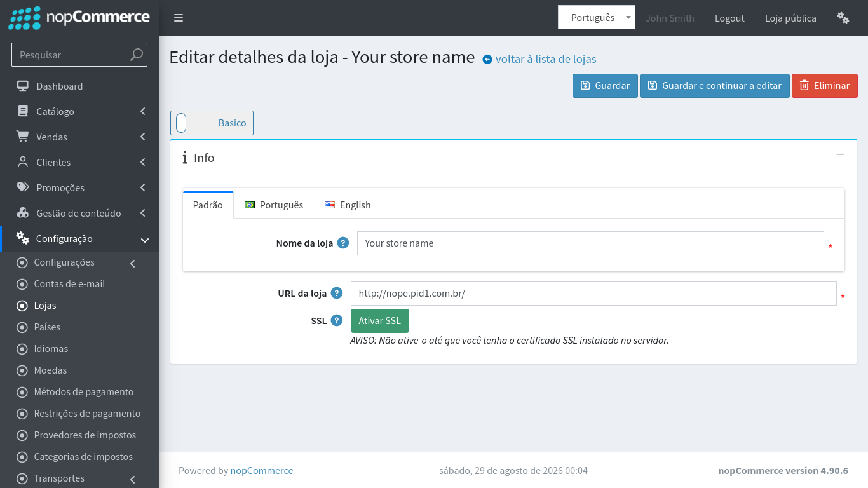Switch to the Português localization tab
868x488 pixels.
pos(274,205)
